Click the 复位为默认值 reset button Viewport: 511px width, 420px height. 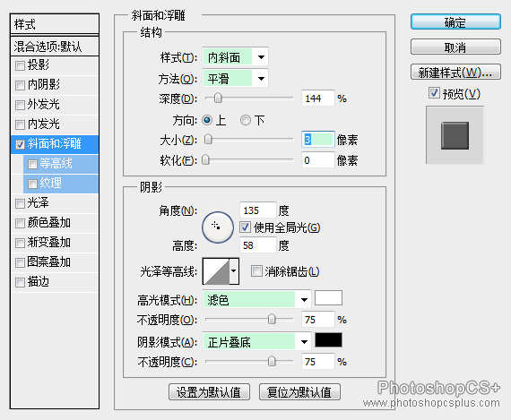(x=299, y=392)
